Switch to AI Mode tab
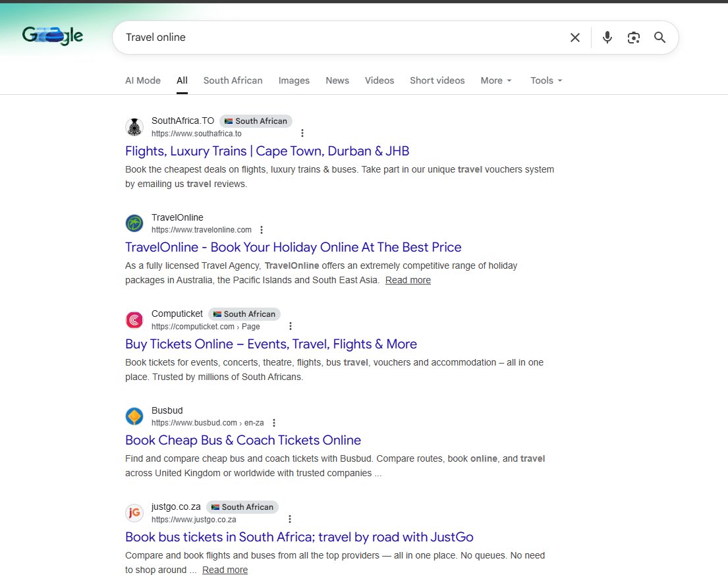 (143, 80)
